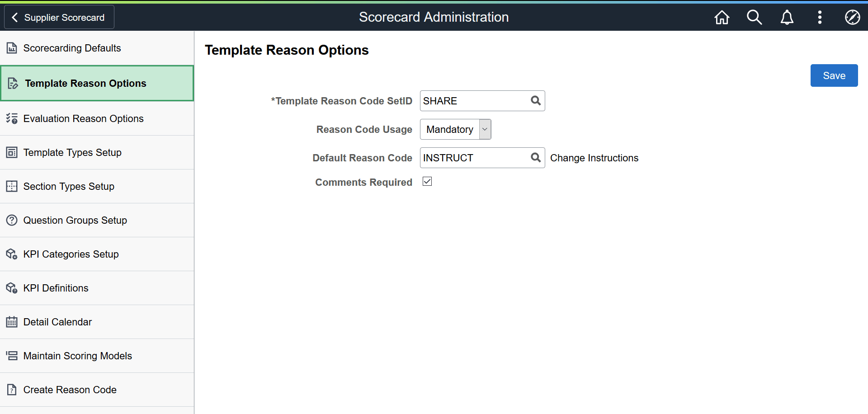Go back via Supplier Scorecard button

click(x=58, y=17)
